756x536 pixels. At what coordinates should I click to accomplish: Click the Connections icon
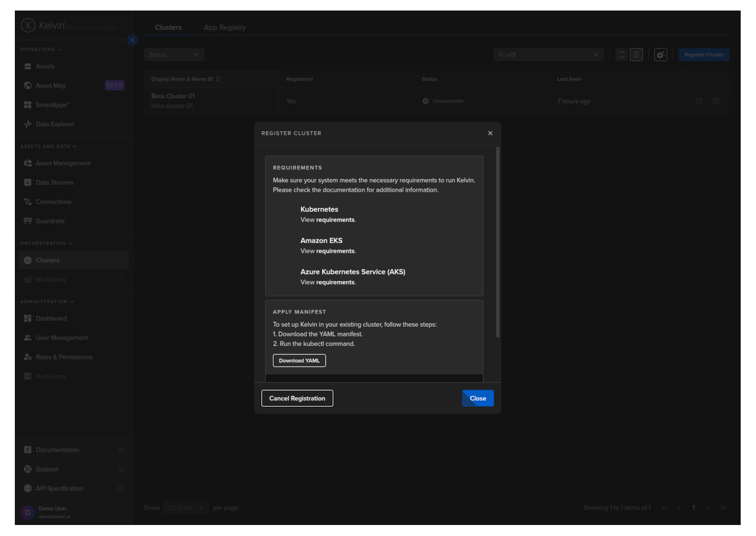pos(28,202)
